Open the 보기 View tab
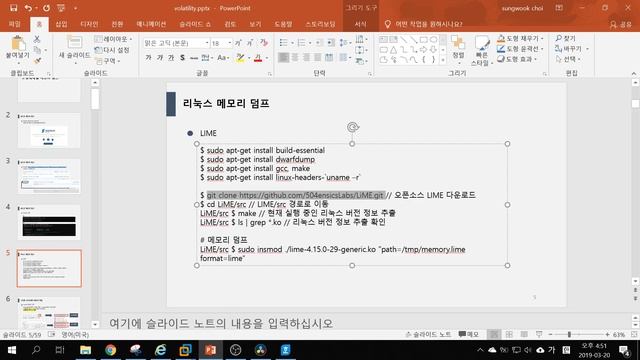 (255, 24)
